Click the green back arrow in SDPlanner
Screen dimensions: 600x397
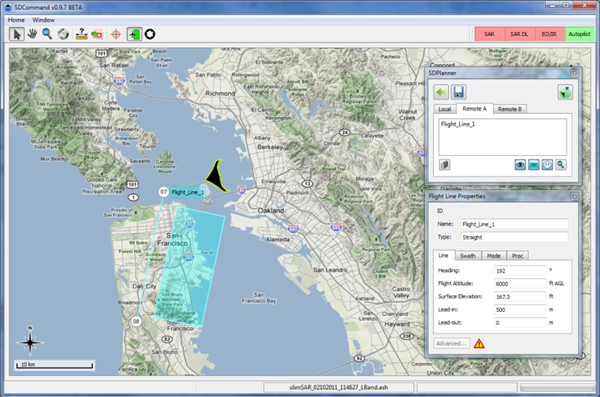pos(441,92)
